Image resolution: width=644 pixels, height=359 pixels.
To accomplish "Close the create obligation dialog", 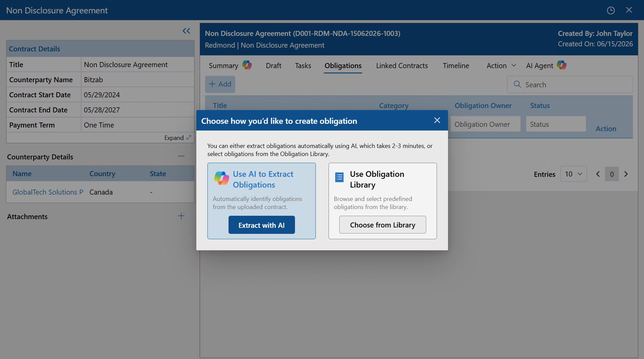I will point(437,120).
